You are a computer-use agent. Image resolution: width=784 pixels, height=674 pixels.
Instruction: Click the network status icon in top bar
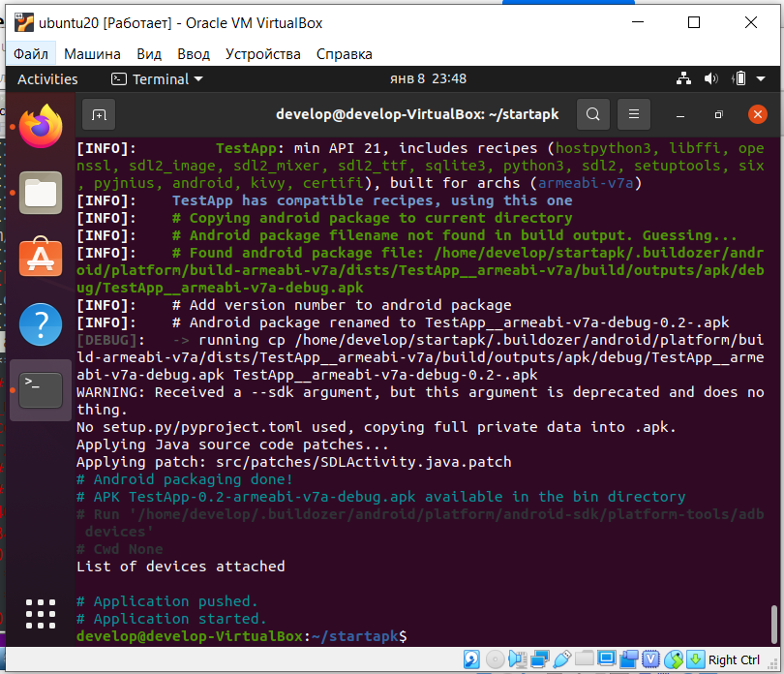683,78
